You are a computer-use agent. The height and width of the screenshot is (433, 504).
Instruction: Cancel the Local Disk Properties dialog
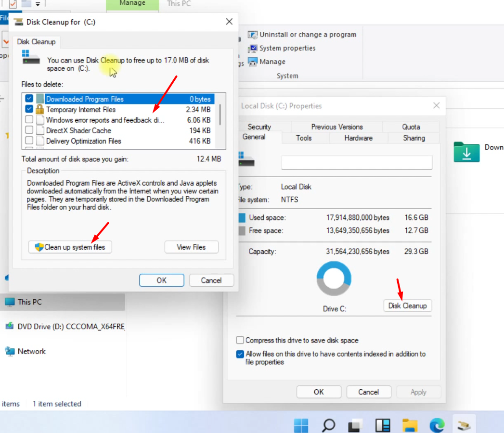coord(369,392)
